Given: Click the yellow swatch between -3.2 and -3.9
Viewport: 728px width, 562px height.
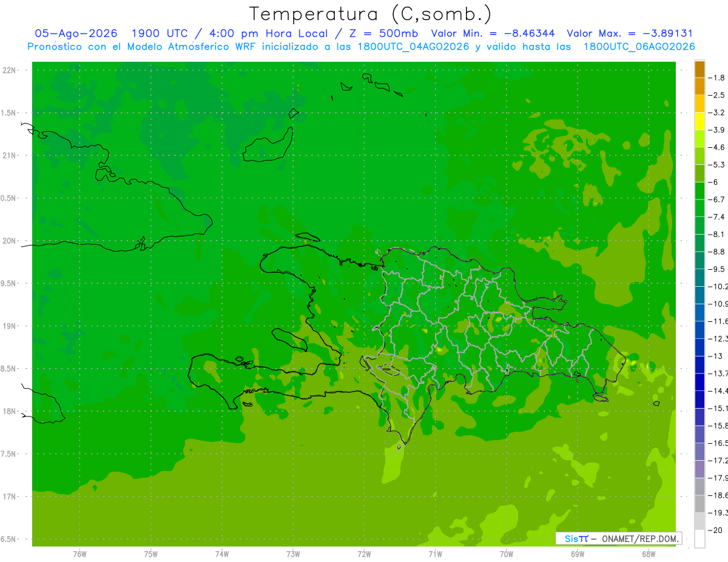Looking at the screenshot, I should pyautogui.click(x=699, y=121).
